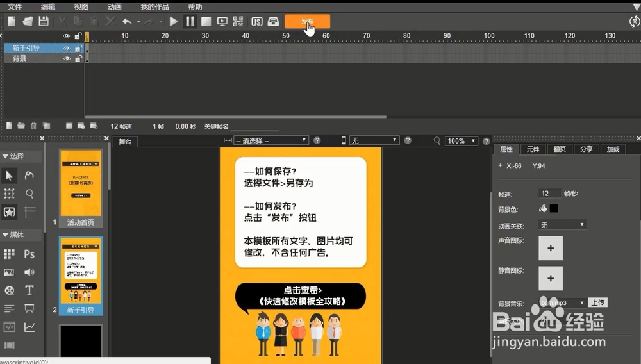Image resolution: width=641 pixels, height=364 pixels.
Task: Switch to the 元件 tab
Action: (x=533, y=149)
